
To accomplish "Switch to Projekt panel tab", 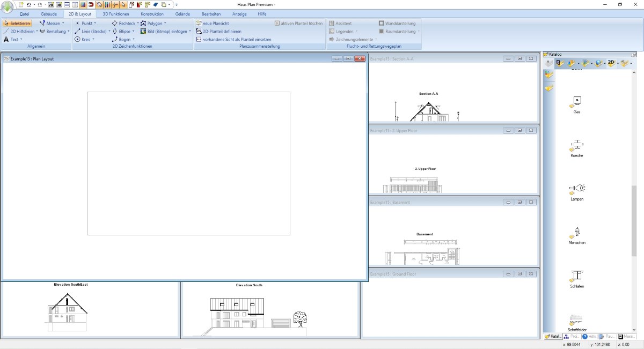I will (570, 337).
